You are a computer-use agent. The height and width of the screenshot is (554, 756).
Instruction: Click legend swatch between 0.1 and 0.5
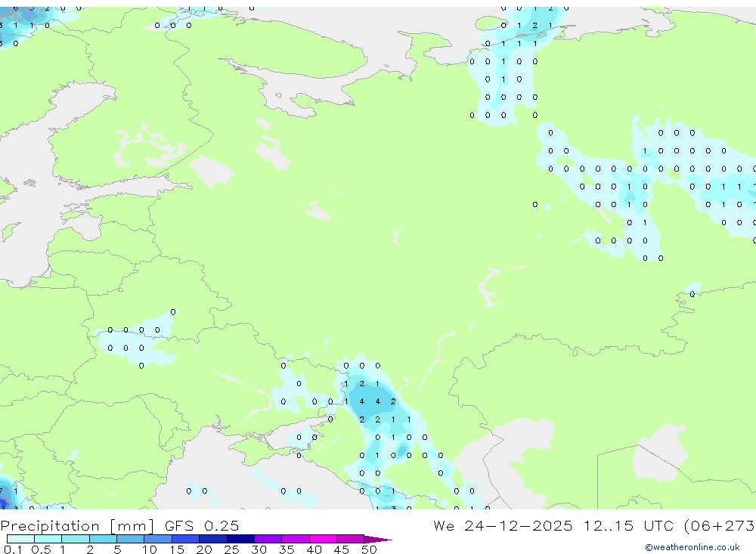tap(20, 539)
